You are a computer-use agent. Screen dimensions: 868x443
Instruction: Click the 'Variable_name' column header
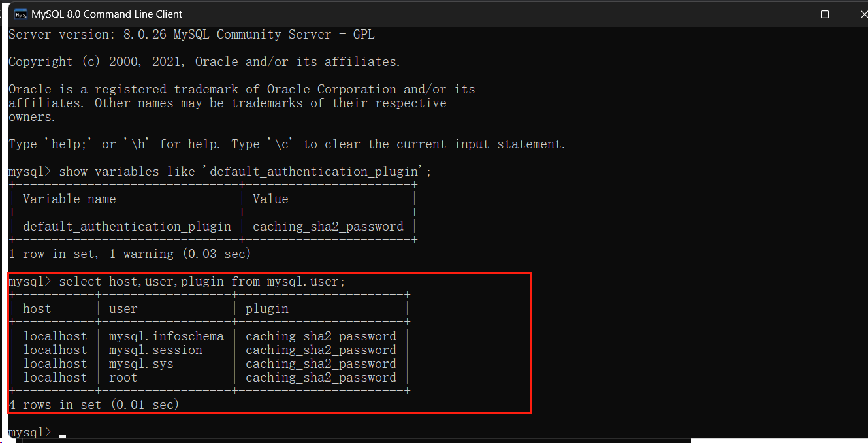(69, 199)
